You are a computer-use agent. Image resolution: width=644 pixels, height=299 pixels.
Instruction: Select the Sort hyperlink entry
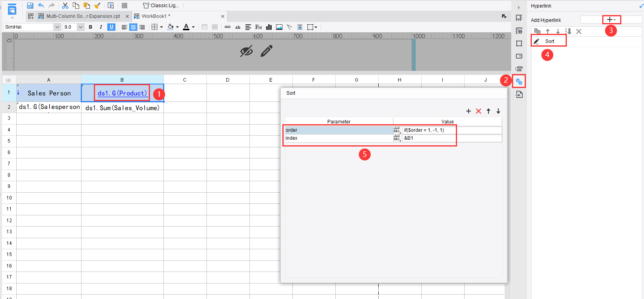click(550, 41)
